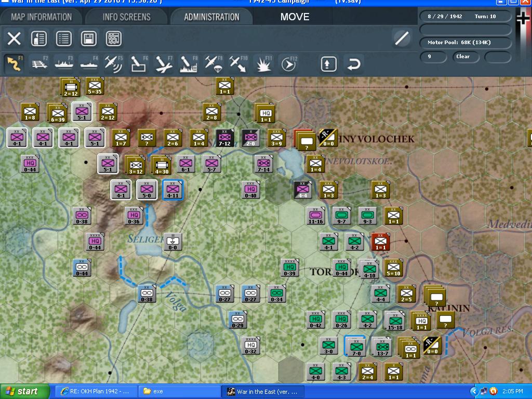532x399 pixels.
Task: Select the black 7-12 unit counter
Action: point(224,138)
